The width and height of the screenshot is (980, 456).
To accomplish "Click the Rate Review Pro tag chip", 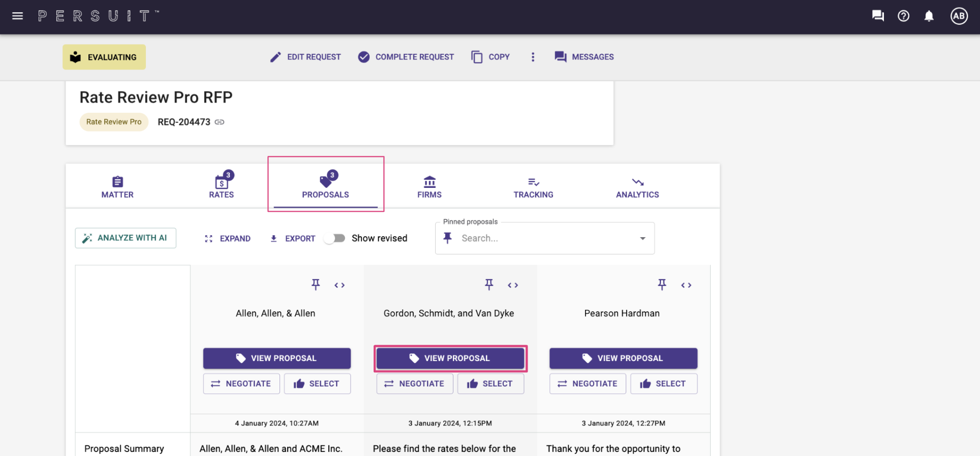I will tap(114, 122).
